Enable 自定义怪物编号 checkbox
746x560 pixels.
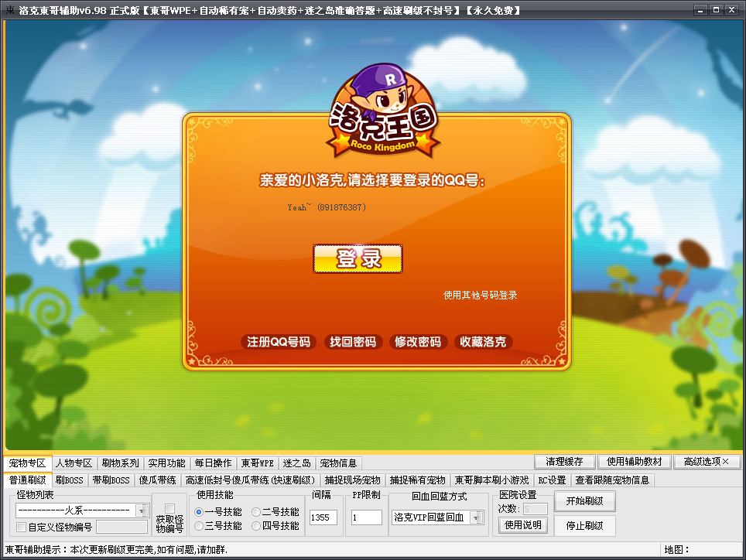click(x=21, y=527)
